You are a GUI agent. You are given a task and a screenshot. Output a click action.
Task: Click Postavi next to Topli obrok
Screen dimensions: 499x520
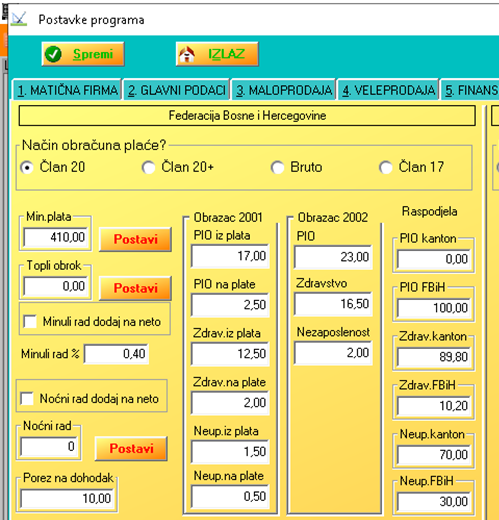tap(135, 288)
